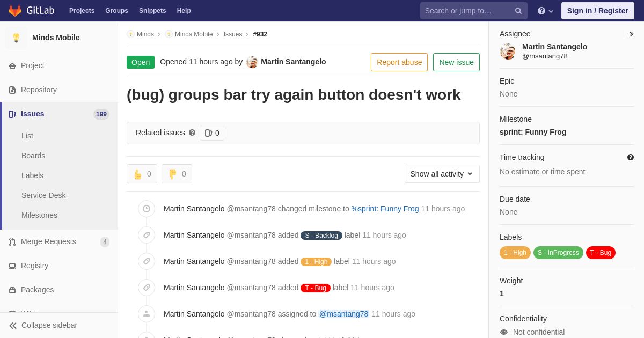
Task: Click the related issues count badge
Action: [212, 133]
